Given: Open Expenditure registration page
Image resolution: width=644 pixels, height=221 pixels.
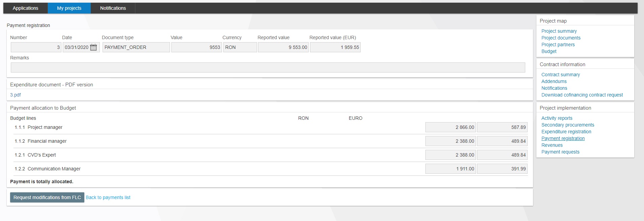Looking at the screenshot, I should [x=566, y=132].
